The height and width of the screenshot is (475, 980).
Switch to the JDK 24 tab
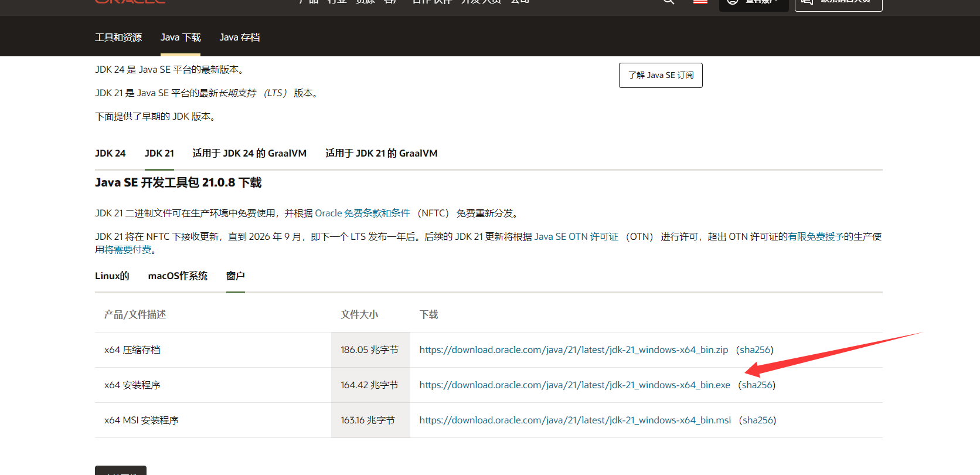click(110, 153)
